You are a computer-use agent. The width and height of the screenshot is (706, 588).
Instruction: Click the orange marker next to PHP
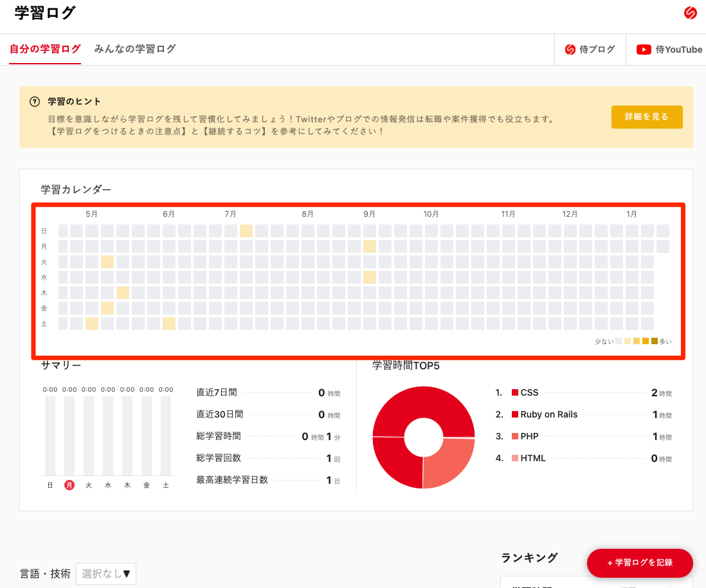point(514,436)
